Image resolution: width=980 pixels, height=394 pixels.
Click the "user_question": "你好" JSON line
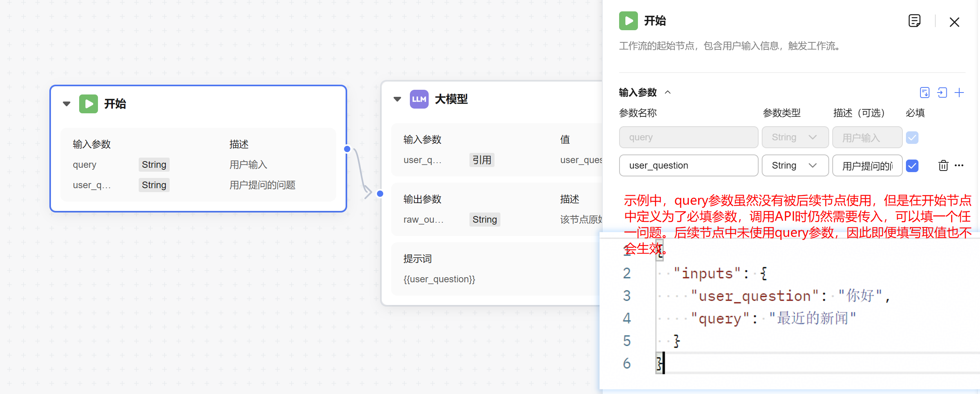pyautogui.click(x=790, y=296)
